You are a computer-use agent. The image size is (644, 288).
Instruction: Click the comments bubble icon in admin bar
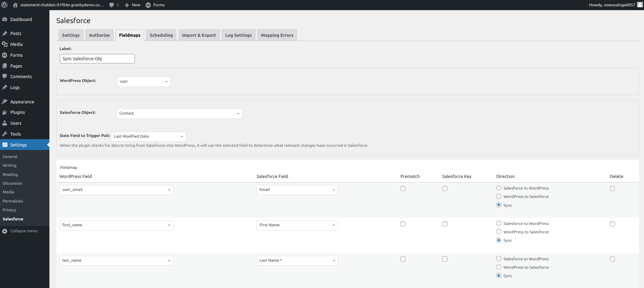pyautogui.click(x=111, y=5)
